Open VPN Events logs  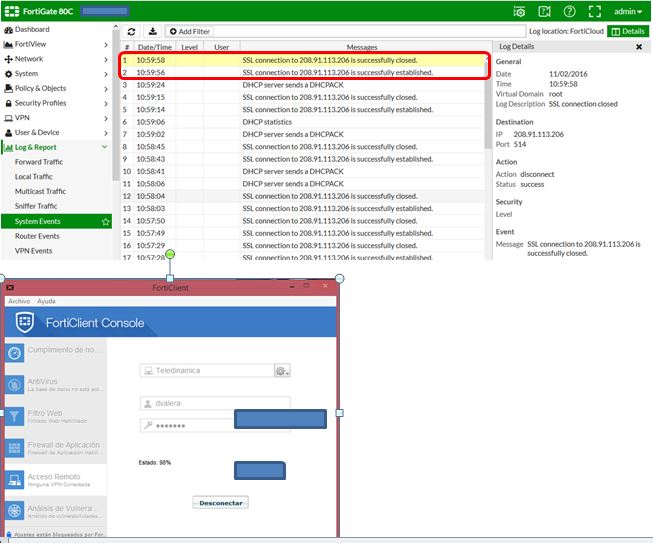33,251
